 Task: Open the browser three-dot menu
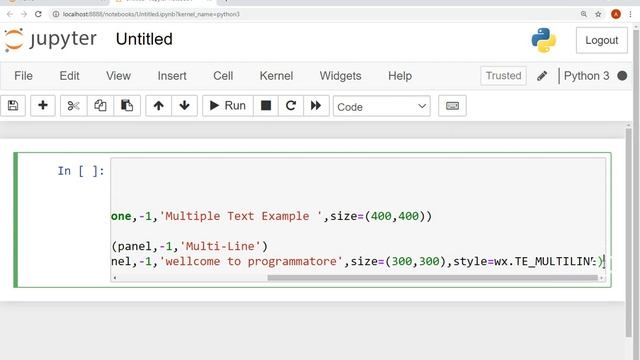click(x=631, y=14)
